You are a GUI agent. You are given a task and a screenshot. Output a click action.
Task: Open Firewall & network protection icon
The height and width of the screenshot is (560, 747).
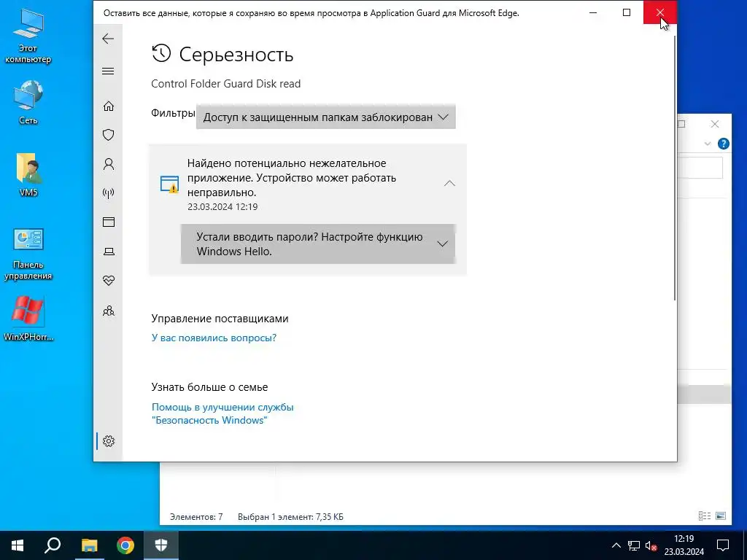click(109, 193)
